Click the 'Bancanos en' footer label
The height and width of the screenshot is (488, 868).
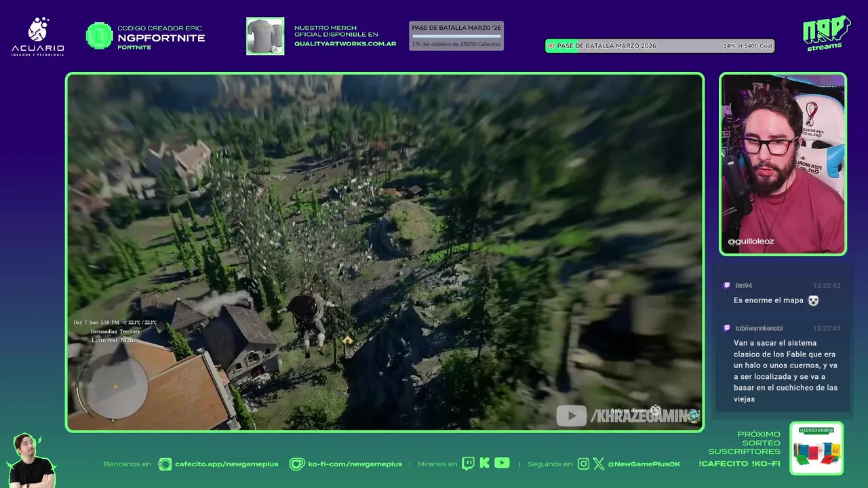[x=127, y=464]
